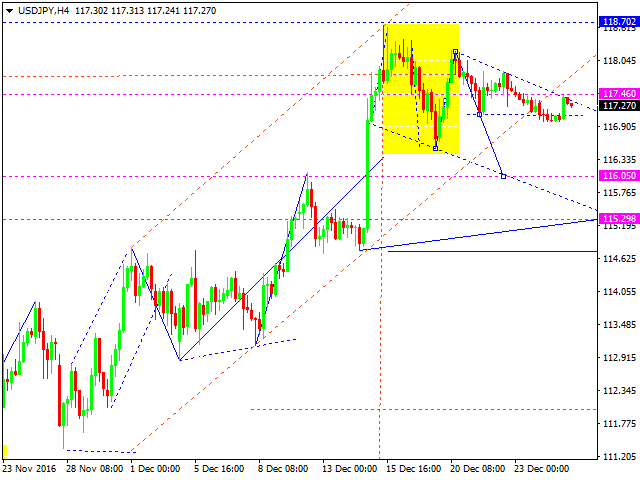The image size is (640, 480).
Task: Select the 112.915 price scale value
Action: [619, 358]
